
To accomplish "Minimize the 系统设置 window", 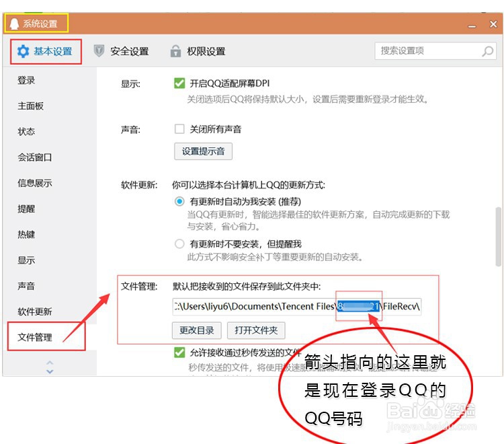I will click(x=472, y=26).
